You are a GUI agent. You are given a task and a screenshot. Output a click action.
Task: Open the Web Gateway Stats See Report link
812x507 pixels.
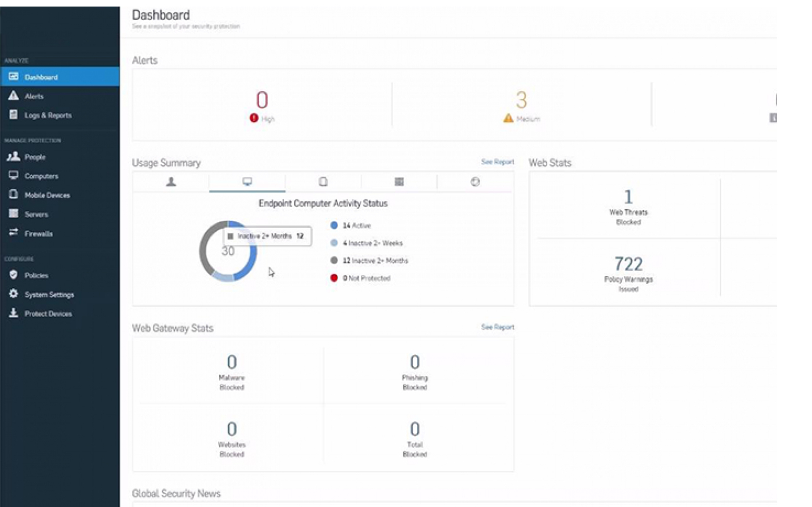pos(497,327)
